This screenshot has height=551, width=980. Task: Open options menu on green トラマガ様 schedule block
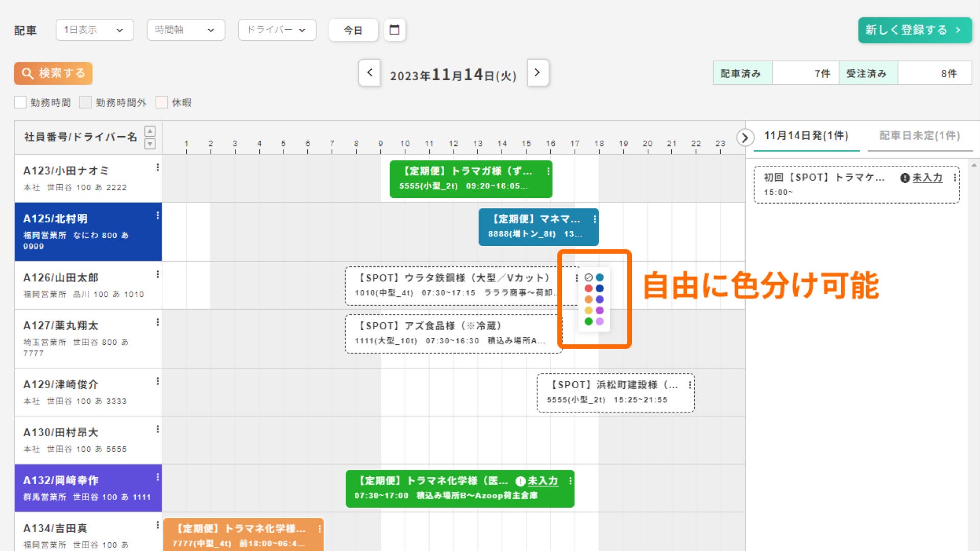click(548, 171)
